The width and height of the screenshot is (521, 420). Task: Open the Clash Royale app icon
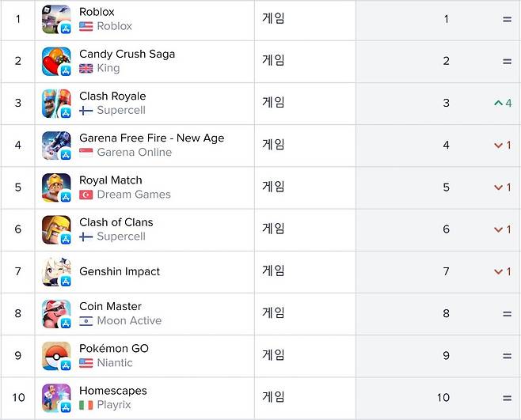56,103
